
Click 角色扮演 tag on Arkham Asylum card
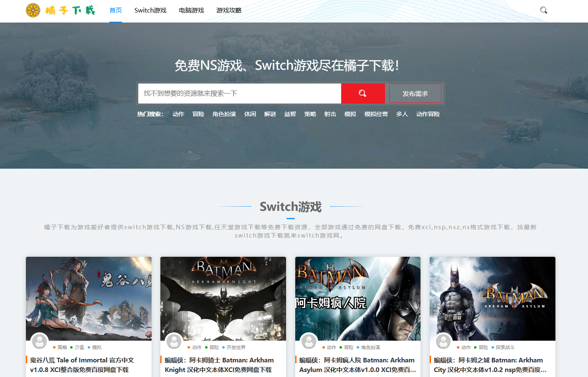click(370, 347)
